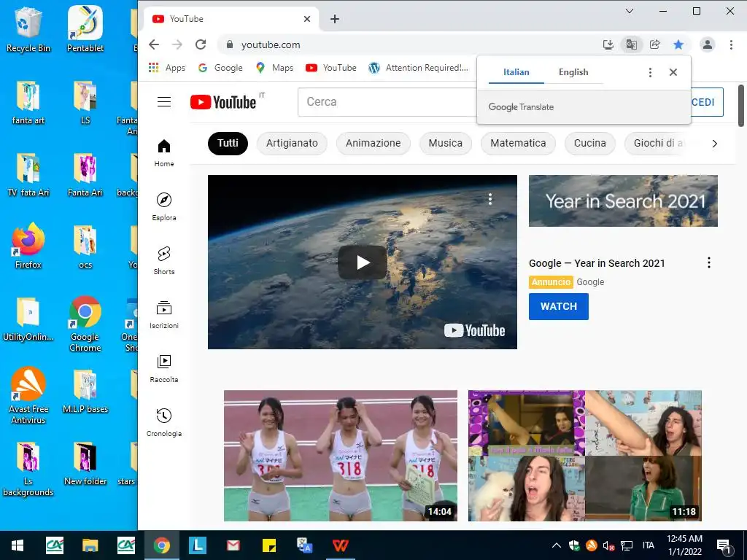Select the Pentablet desktop icon
Screen dimensions: 747x560
tap(85, 29)
